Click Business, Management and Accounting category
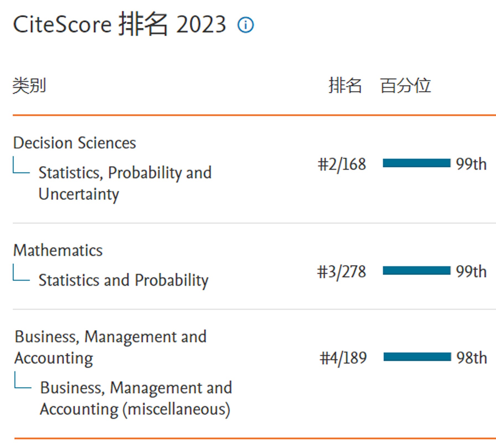This screenshot has width=496, height=448. pyautogui.click(x=110, y=347)
